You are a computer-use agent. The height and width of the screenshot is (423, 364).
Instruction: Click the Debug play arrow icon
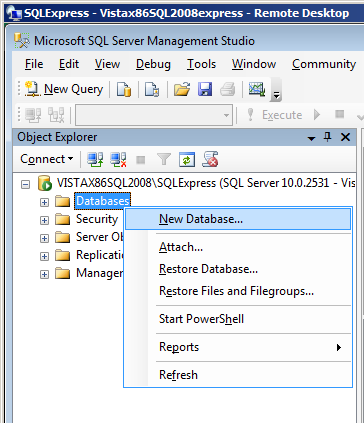[317, 115]
